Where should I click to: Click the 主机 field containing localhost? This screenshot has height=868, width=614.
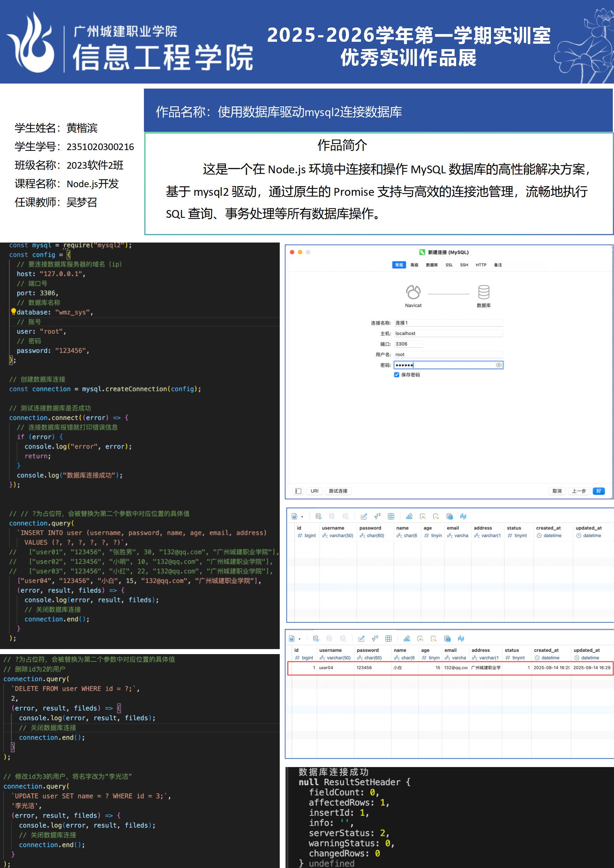click(448, 333)
